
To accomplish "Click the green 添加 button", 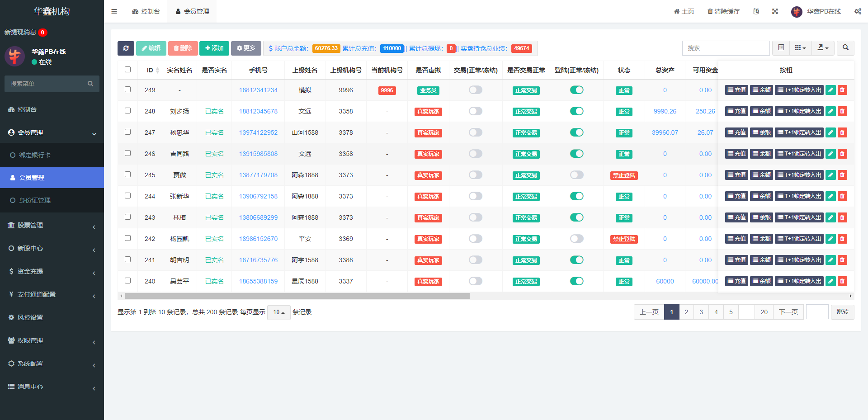I will [x=214, y=48].
